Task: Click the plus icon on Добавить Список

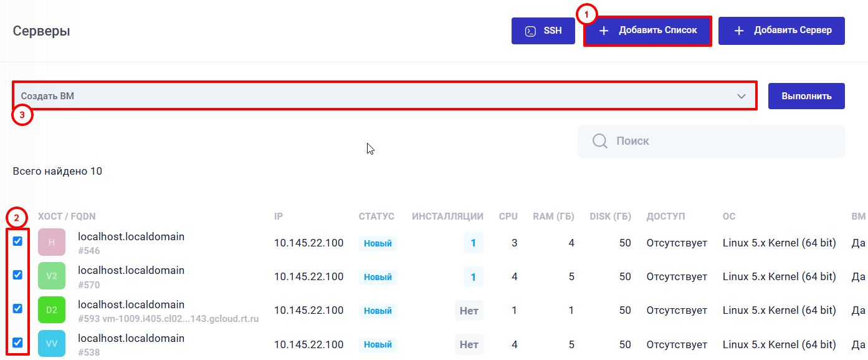Action: (604, 30)
